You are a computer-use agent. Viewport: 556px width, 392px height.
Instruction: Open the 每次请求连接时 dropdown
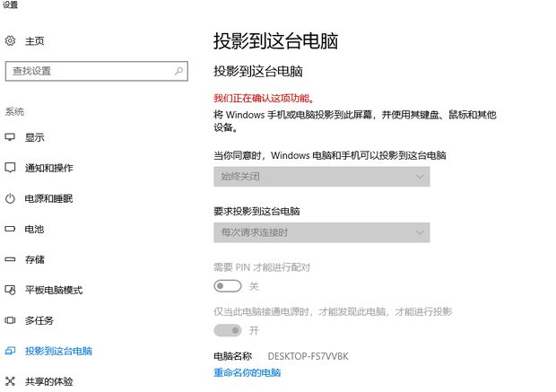tap(322, 232)
